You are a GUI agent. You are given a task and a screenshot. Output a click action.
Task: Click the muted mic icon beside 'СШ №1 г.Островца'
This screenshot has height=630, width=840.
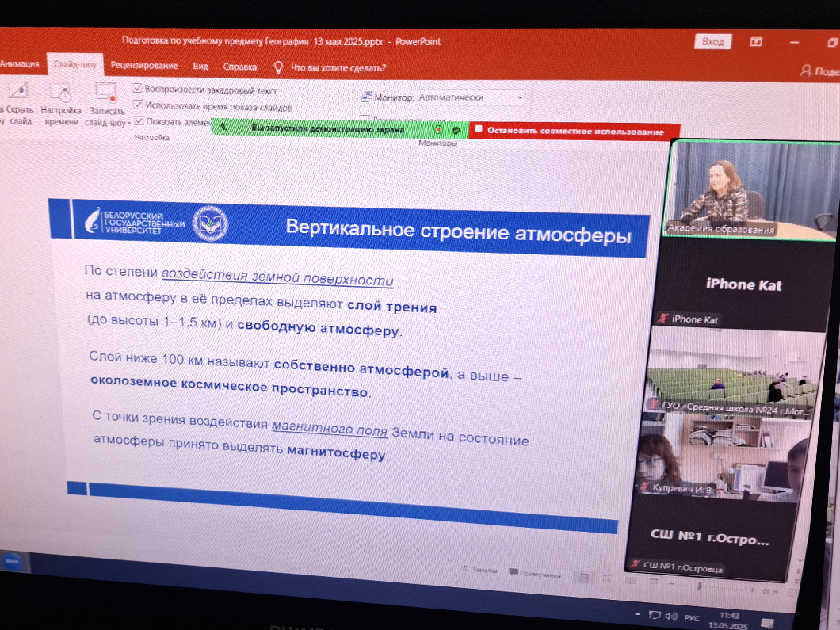point(635,563)
